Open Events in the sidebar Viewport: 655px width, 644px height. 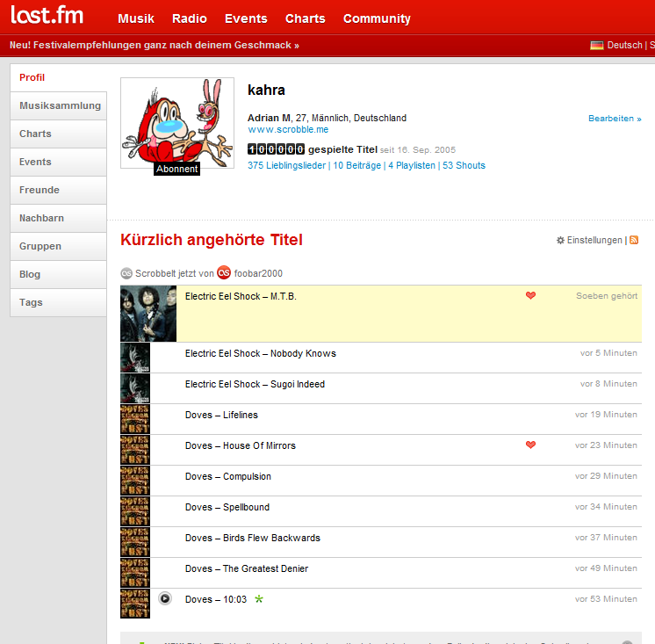point(59,162)
